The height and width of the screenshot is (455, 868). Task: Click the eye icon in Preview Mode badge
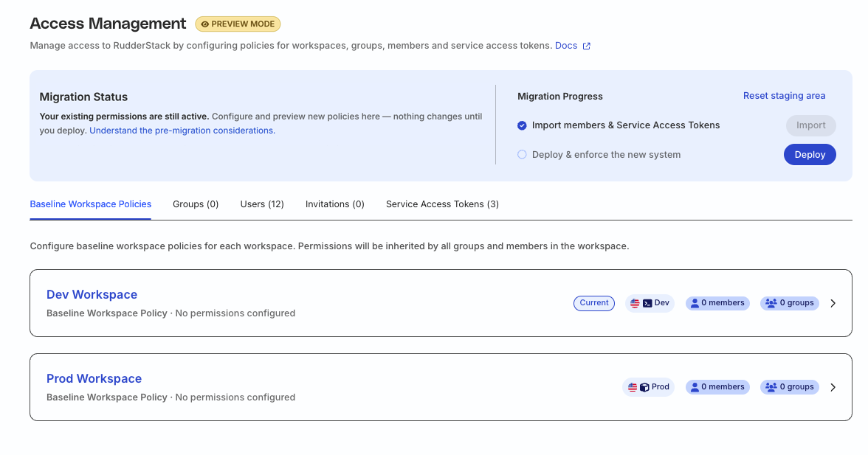[x=205, y=24]
